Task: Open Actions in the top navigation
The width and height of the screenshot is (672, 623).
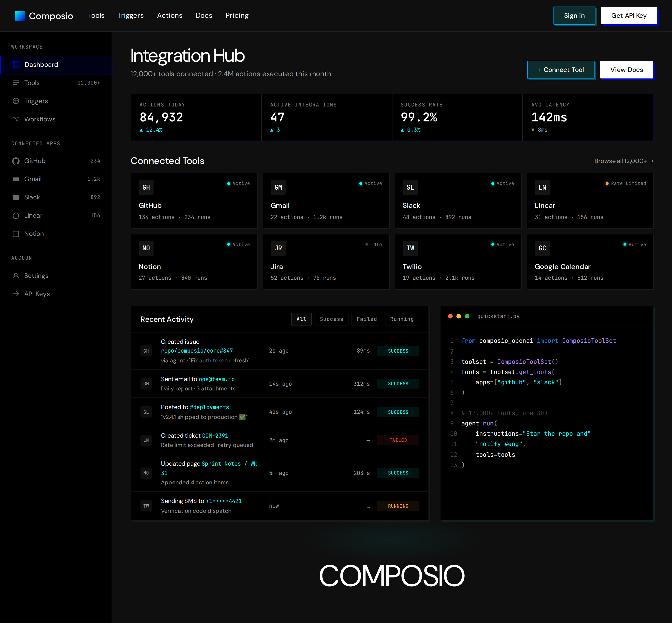Action: (169, 15)
